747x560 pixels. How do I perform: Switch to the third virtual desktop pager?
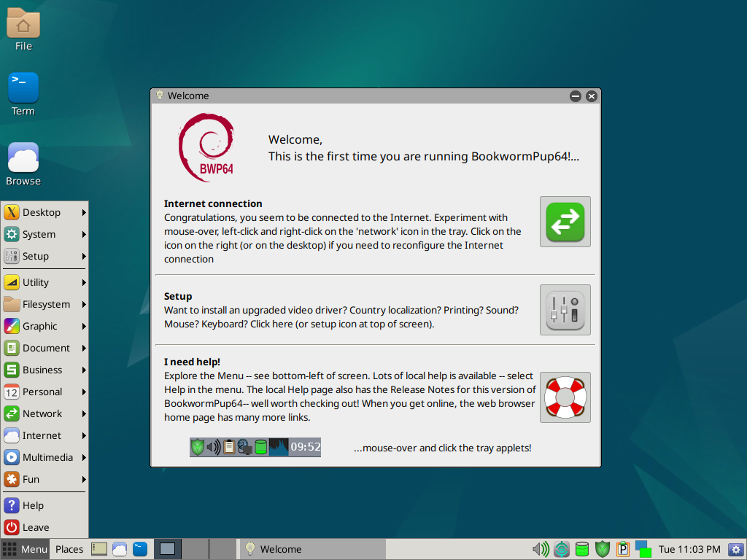[223, 549]
